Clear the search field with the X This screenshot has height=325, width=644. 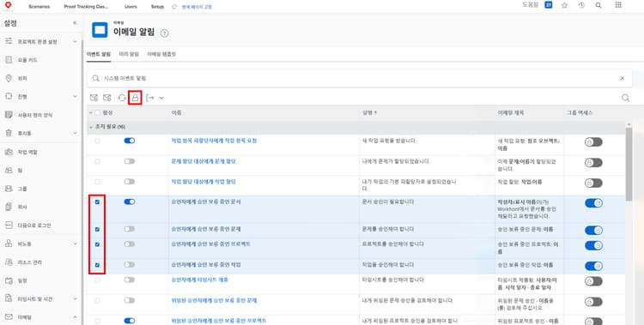(x=623, y=78)
